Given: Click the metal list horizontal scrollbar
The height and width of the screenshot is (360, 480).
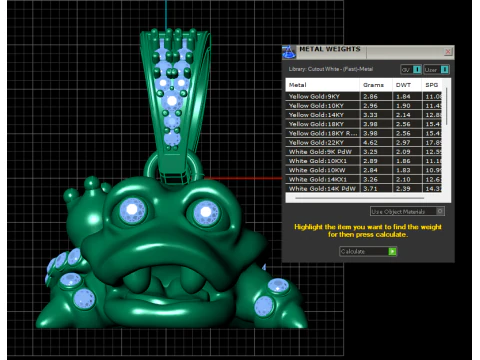Looking at the screenshot, I should pos(359,198).
